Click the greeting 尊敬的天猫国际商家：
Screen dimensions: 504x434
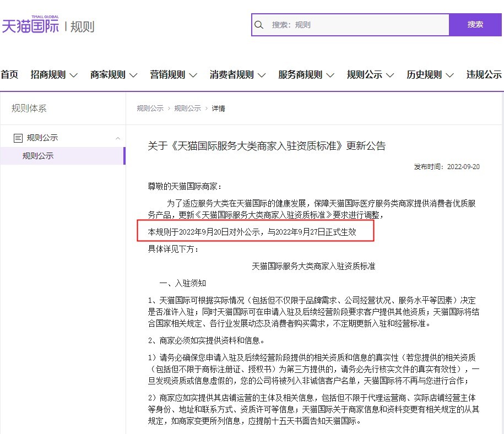(x=185, y=187)
